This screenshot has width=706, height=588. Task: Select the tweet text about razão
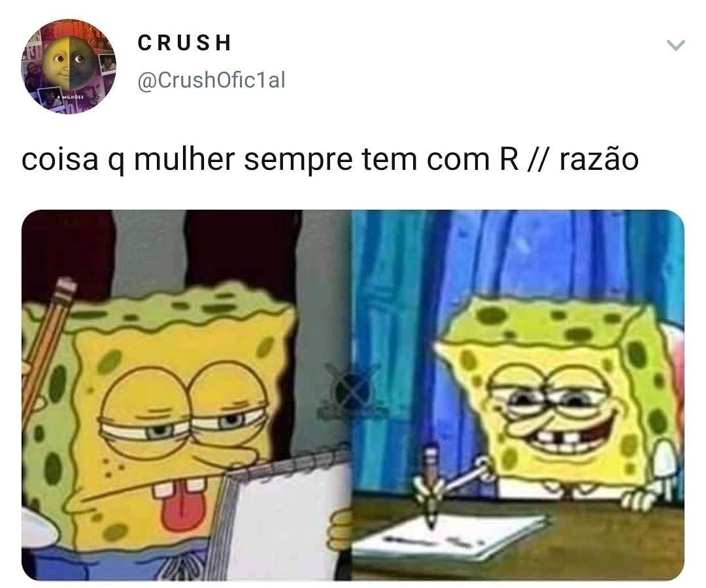pos(330,160)
